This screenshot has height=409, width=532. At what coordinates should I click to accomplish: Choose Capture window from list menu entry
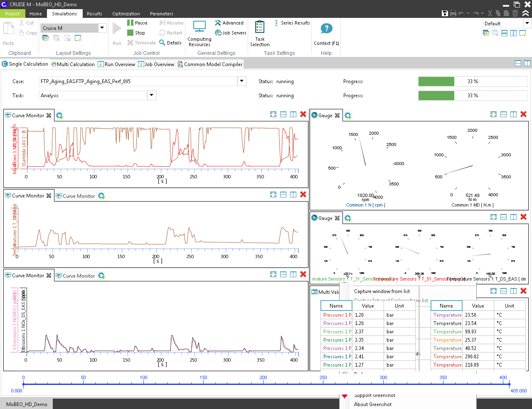click(382, 291)
